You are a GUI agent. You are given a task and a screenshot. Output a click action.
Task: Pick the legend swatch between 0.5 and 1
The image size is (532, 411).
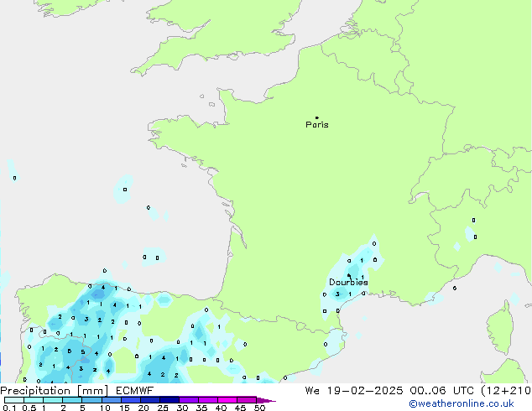click(x=34, y=400)
